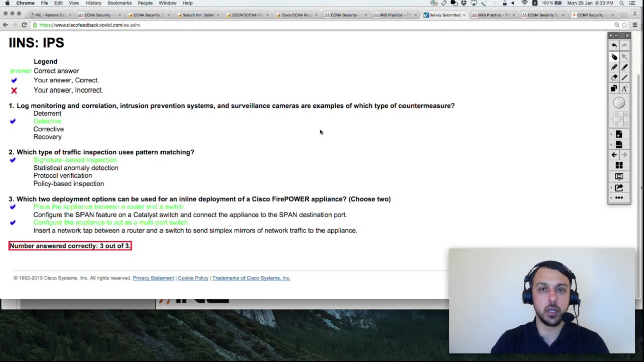This screenshot has height=362, width=644.
Task: Open the File menu
Action: [x=44, y=3]
